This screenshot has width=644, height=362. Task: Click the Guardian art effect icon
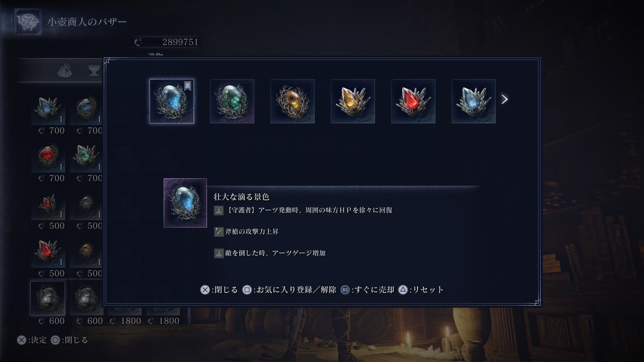click(219, 211)
